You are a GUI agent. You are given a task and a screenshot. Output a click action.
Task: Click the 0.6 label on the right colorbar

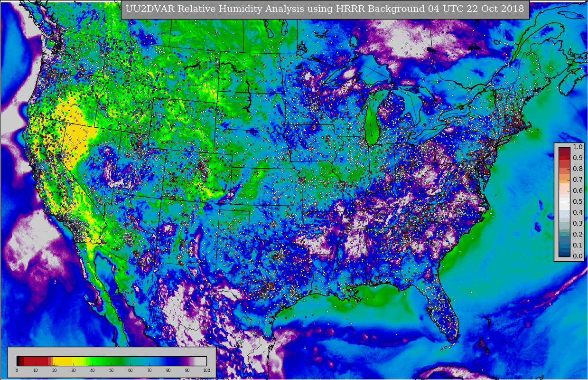[578, 191]
